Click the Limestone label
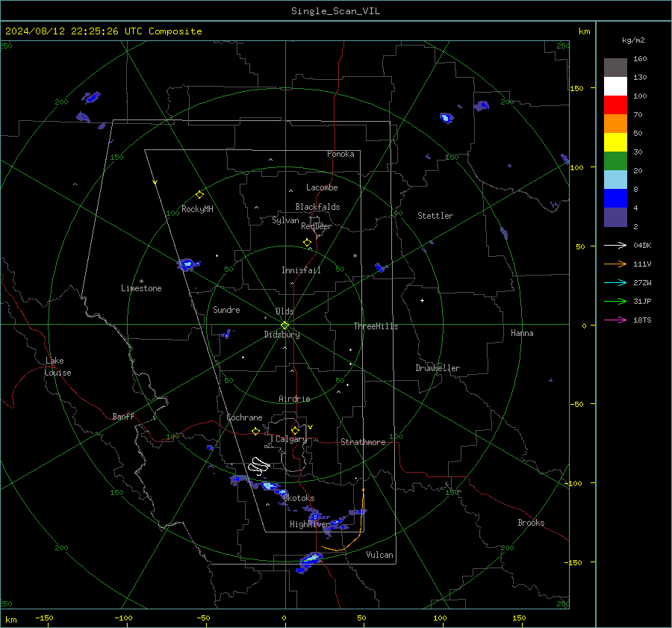Image resolution: width=672 pixels, height=628 pixels. [141, 288]
